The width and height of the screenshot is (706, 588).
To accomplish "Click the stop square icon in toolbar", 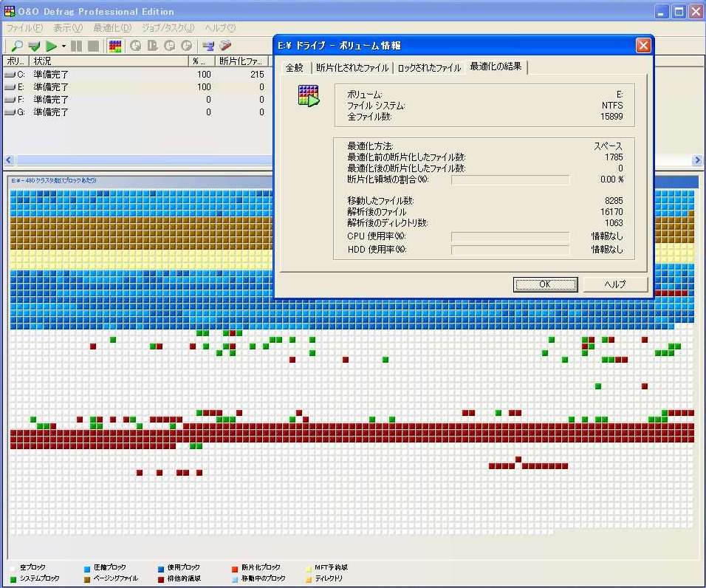I will click(x=93, y=46).
